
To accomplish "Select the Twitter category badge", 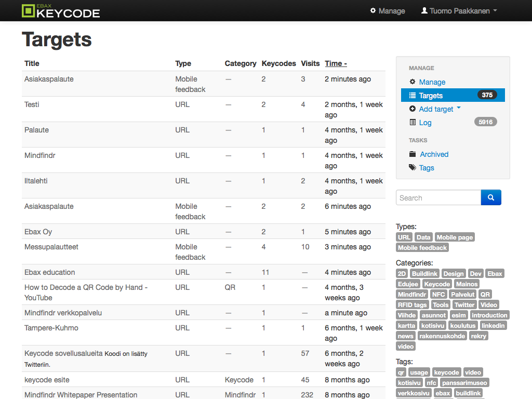I will point(464,304).
